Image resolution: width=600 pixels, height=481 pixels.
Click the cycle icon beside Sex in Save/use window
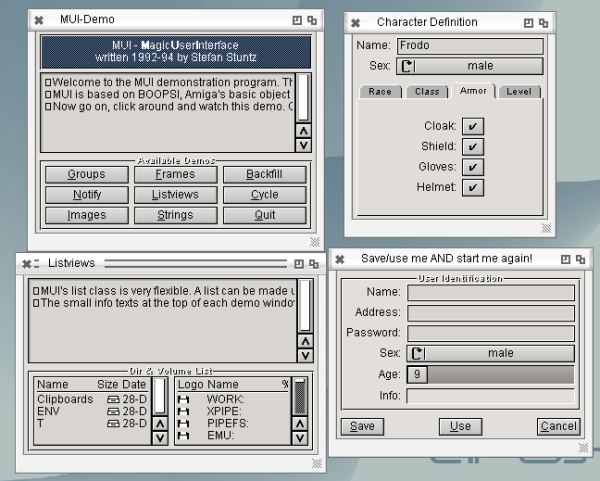coord(418,353)
